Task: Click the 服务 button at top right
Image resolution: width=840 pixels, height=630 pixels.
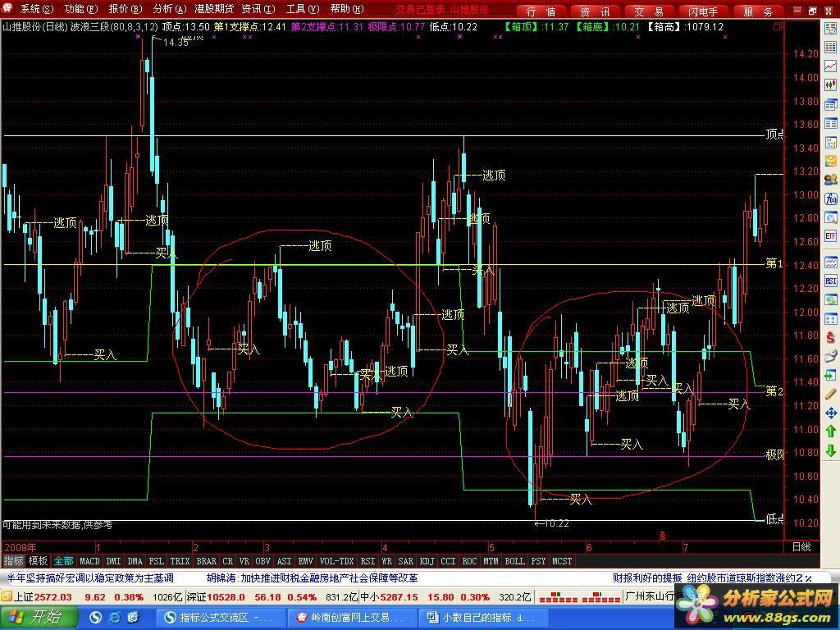Action: tap(758, 11)
